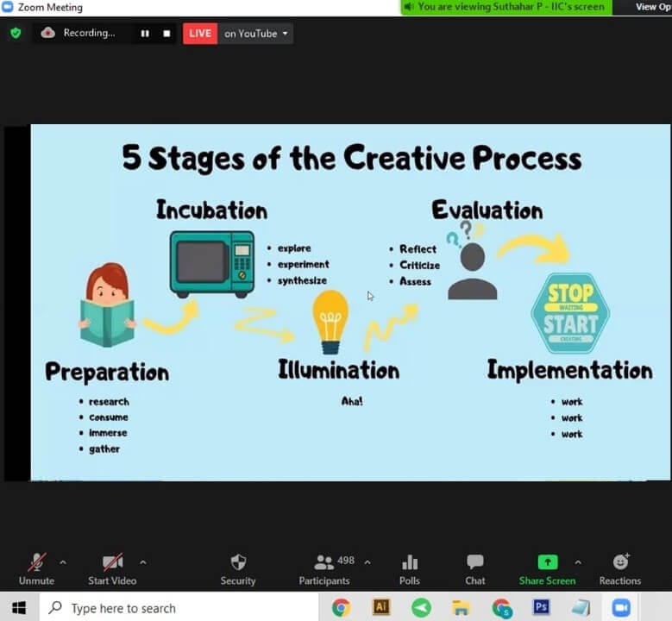Open Adobe Illustrator from the taskbar

pyautogui.click(x=380, y=607)
